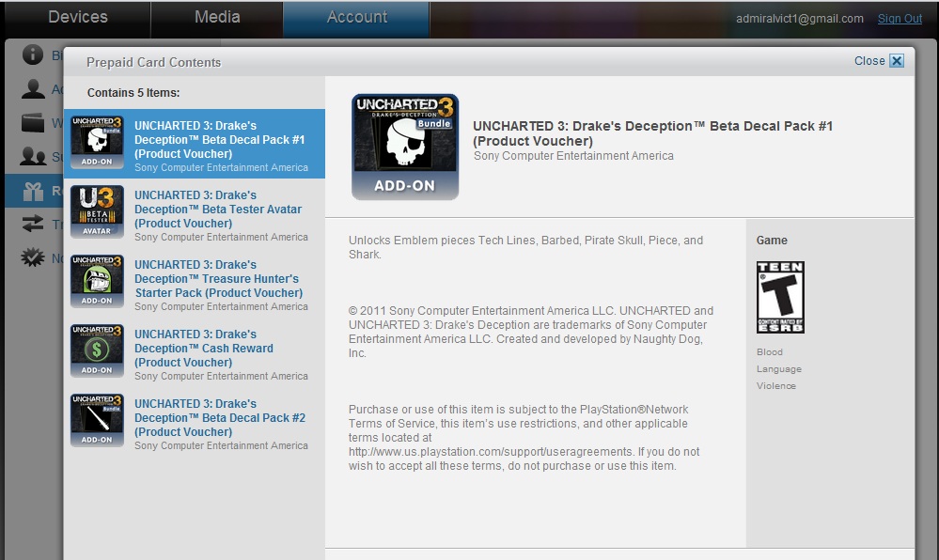This screenshot has width=939, height=560.
Task: Click the large Uncharted 3 ADD-ON cover image
Action: pyautogui.click(x=405, y=147)
